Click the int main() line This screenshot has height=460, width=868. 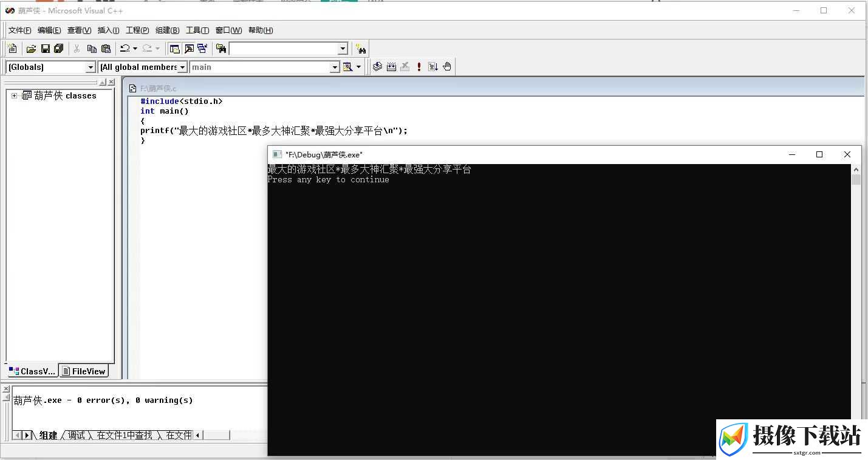165,111
